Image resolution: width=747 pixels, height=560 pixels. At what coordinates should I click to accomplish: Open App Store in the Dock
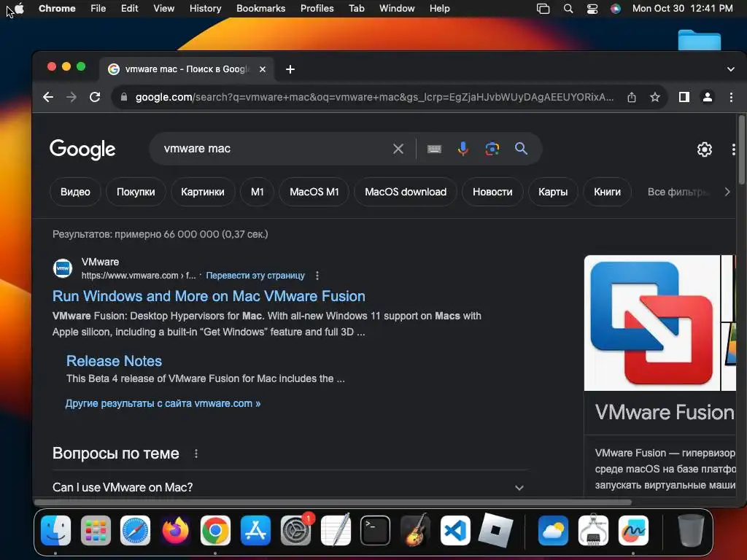coord(256,531)
